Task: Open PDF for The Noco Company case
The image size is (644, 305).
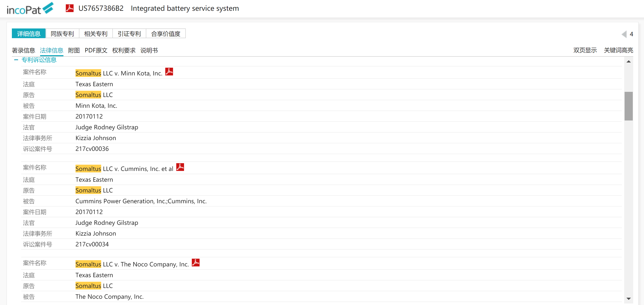Action: pyautogui.click(x=195, y=263)
